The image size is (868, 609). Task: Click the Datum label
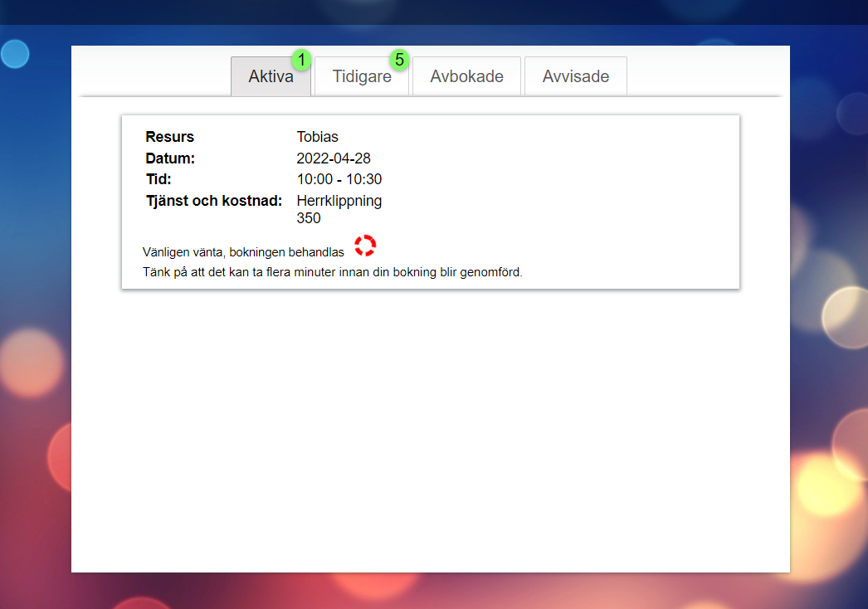click(x=170, y=158)
